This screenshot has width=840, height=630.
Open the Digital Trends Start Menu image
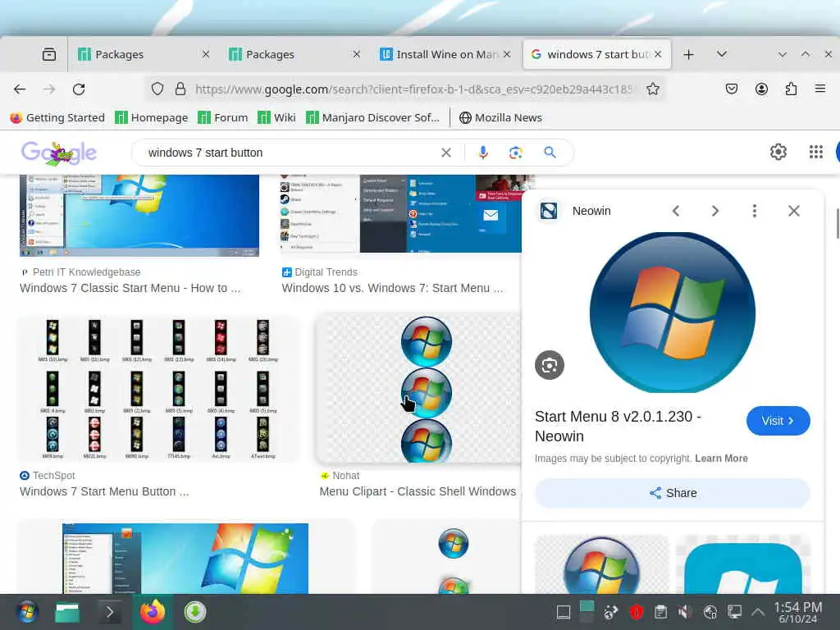(x=400, y=213)
